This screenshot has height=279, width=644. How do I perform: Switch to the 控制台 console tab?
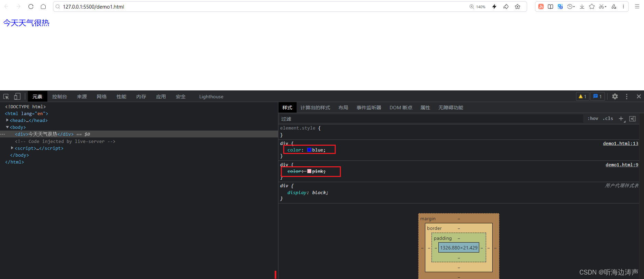[59, 97]
